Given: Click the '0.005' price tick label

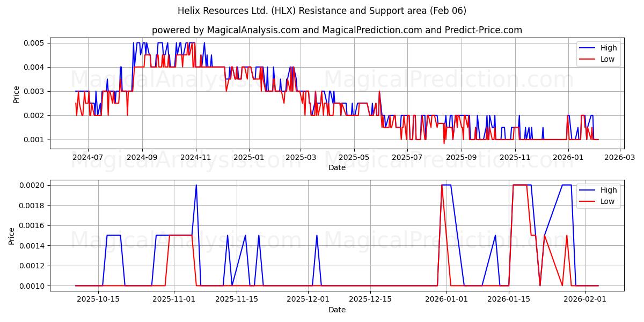Looking at the screenshot, I should point(35,43).
